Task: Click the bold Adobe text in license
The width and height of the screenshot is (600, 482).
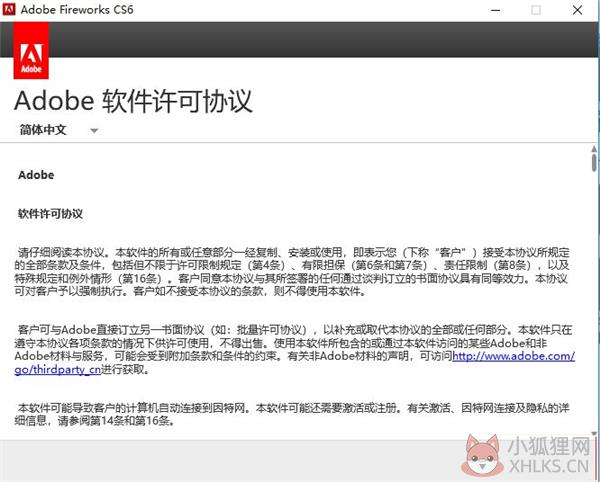Action: (x=36, y=175)
